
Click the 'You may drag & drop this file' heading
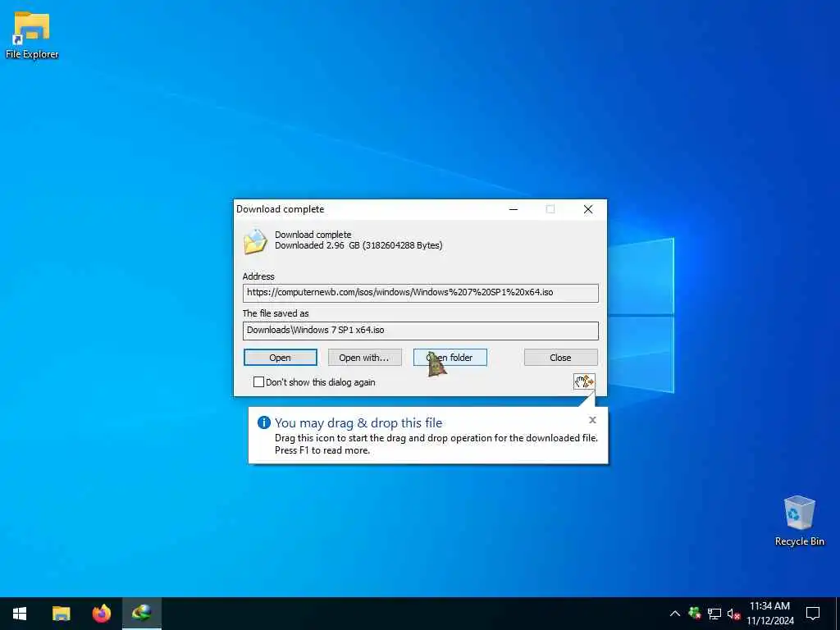[358, 422]
